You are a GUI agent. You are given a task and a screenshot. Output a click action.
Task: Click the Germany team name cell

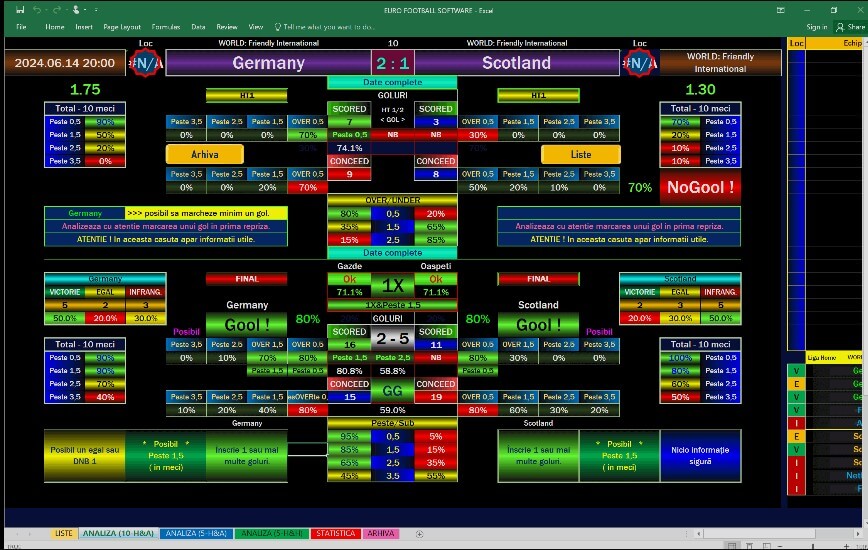[268, 63]
